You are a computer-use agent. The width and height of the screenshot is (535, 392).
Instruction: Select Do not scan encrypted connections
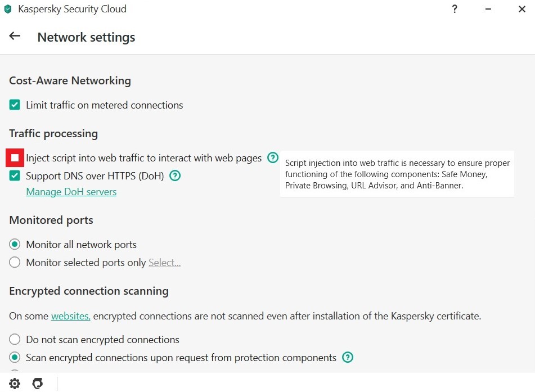(x=15, y=339)
